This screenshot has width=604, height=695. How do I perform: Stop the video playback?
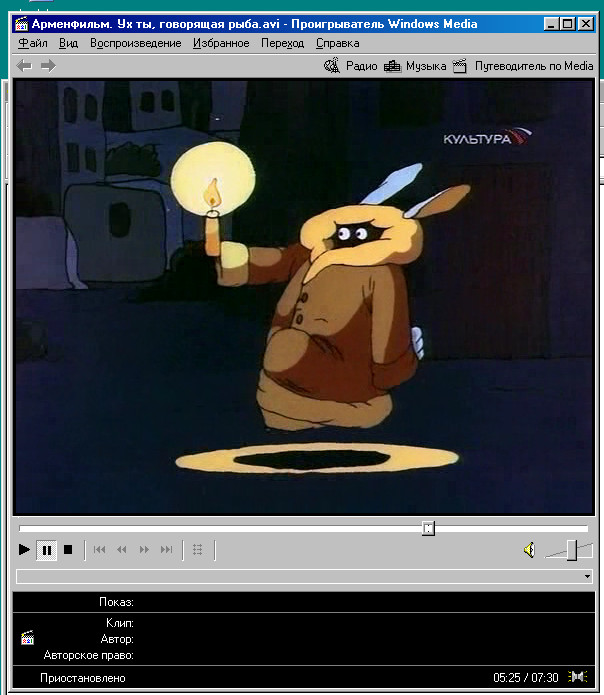68,550
